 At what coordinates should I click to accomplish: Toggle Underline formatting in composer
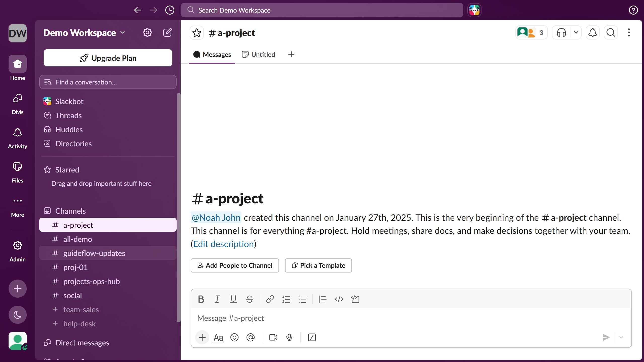[233, 299]
